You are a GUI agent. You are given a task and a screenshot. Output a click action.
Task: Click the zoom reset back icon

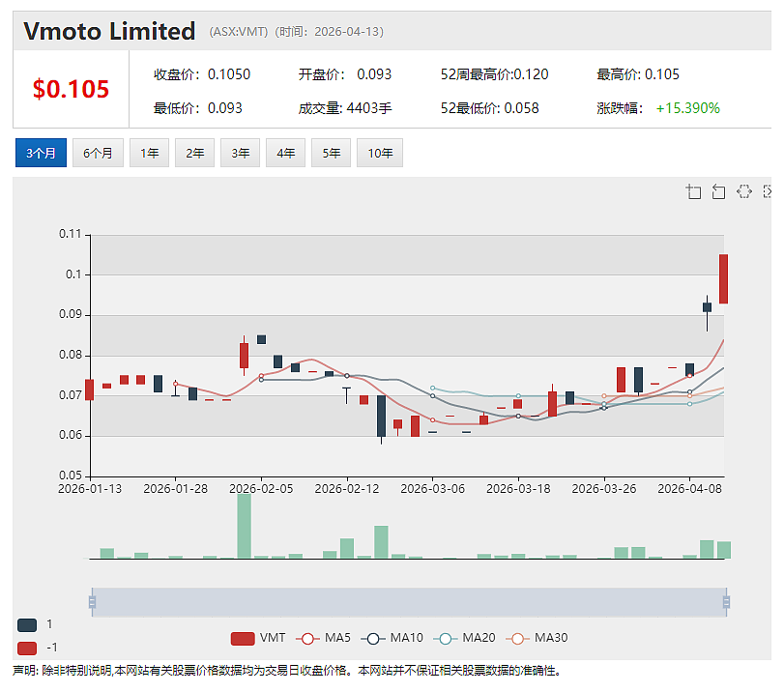coord(718,191)
